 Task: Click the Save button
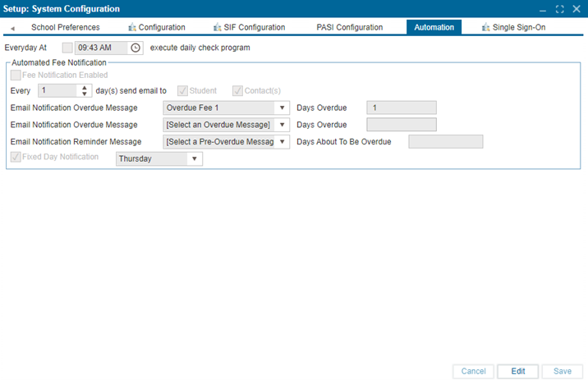pos(562,371)
